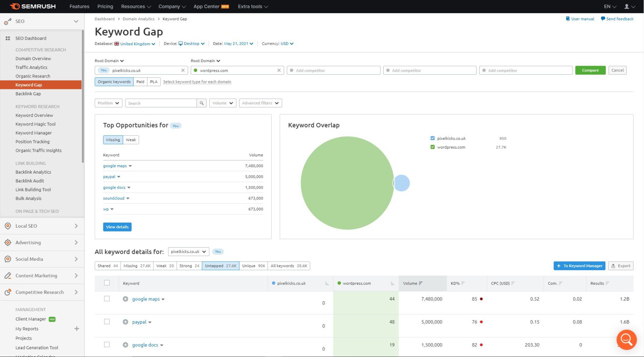Click the SEO Dashboard grid icon
This screenshot has height=357, width=644.
tap(8, 38)
